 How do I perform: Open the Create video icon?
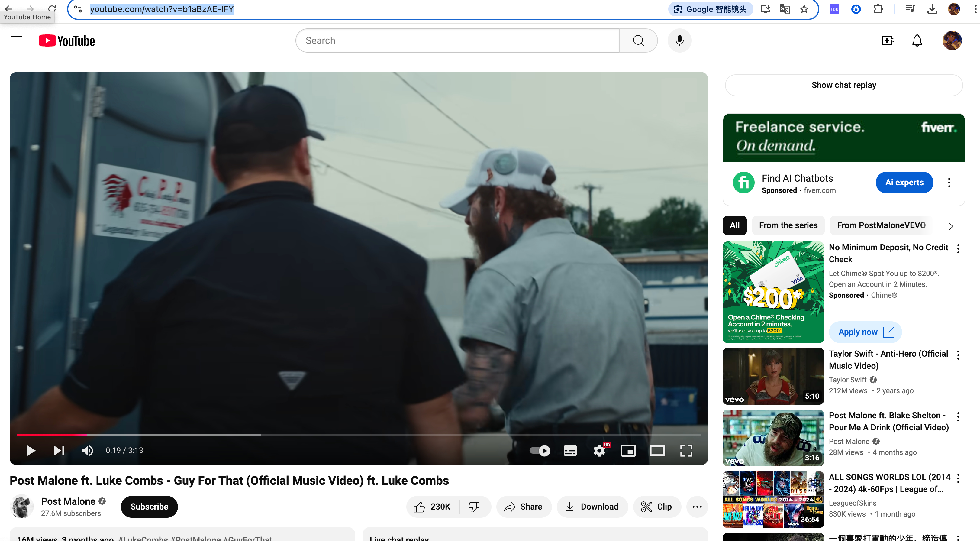tap(888, 40)
